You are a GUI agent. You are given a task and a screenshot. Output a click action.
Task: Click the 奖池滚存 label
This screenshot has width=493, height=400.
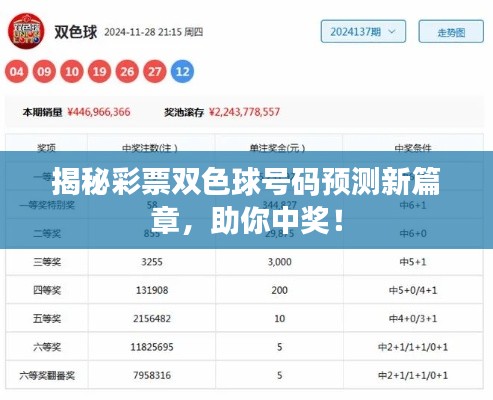(184, 112)
